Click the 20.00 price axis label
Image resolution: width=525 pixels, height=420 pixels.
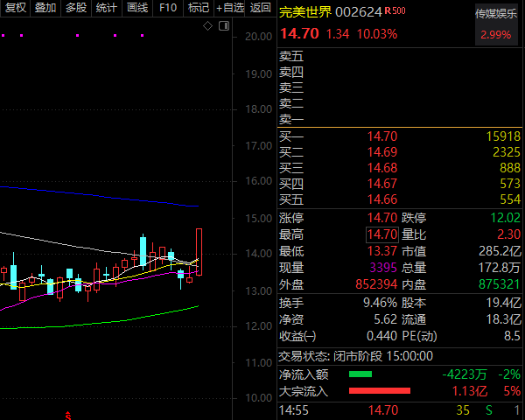coord(258,37)
